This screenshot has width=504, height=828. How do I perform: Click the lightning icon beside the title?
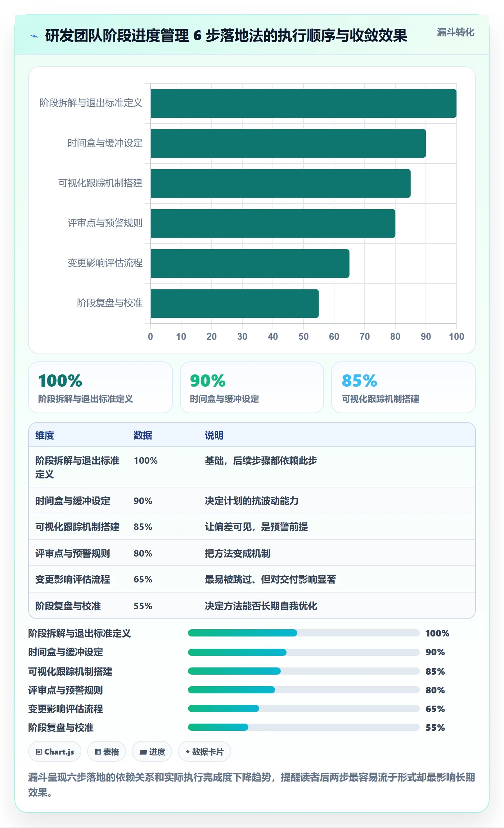point(34,36)
